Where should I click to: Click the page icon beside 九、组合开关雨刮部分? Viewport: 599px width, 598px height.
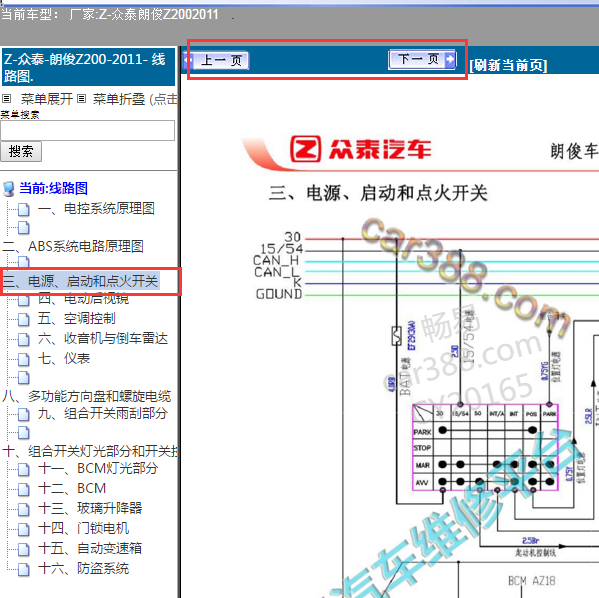(24, 414)
